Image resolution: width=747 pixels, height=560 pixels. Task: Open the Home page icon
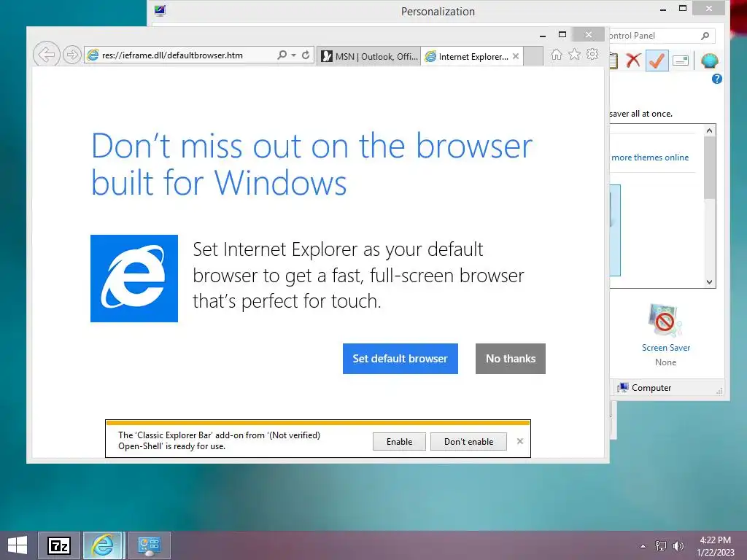[x=557, y=55]
